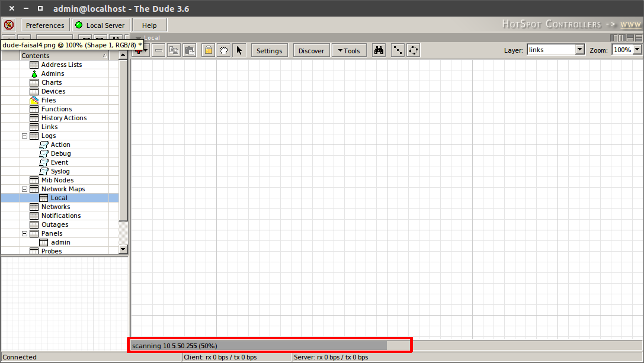The height and width of the screenshot is (363, 644).
Task: Switch to the Local map tab
Action: pyautogui.click(x=151, y=37)
